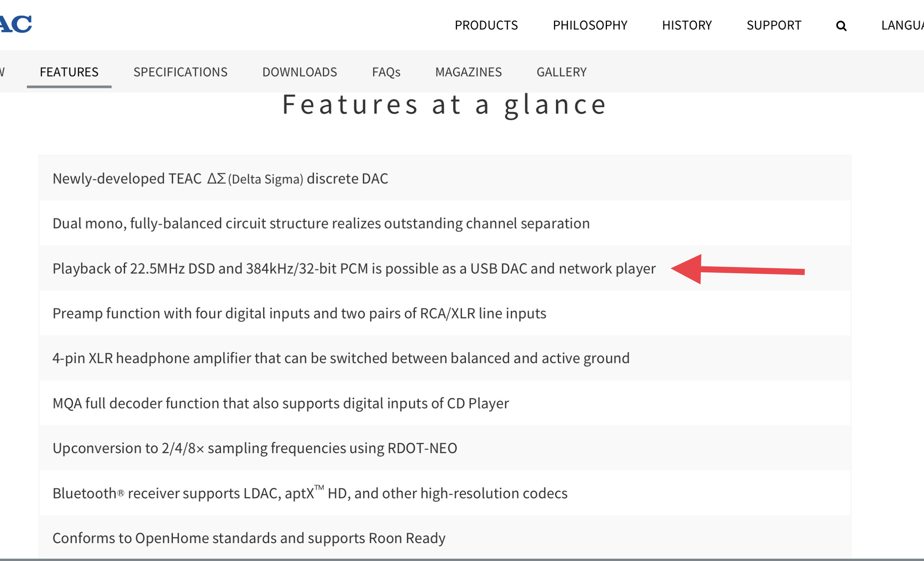Open the SUPPORT menu
The width and height of the screenshot is (924, 561).
click(x=774, y=25)
